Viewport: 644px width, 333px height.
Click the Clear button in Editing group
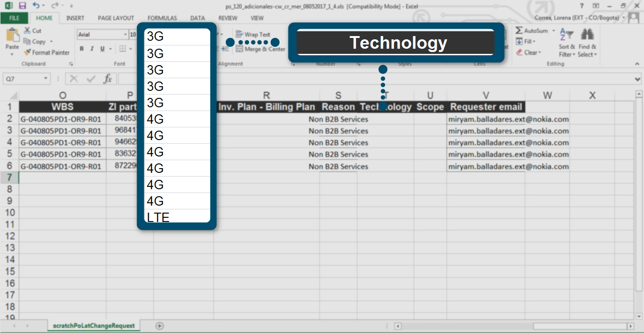click(x=529, y=52)
